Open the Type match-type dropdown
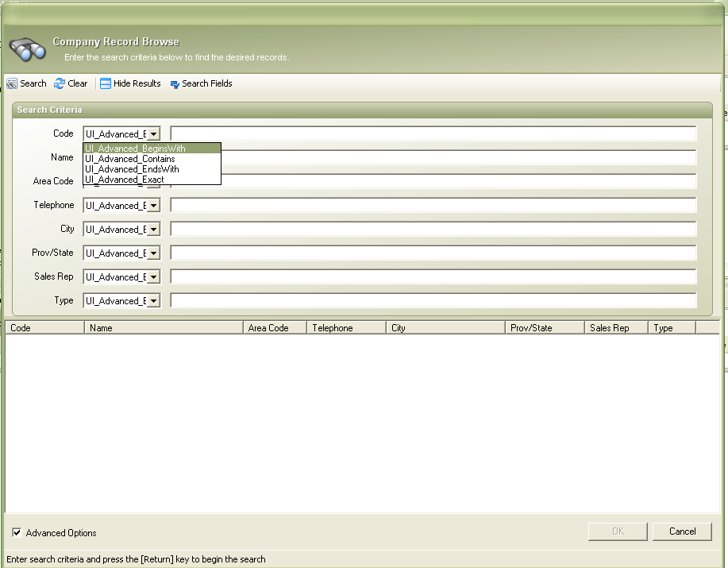728x568 pixels. [x=153, y=301]
